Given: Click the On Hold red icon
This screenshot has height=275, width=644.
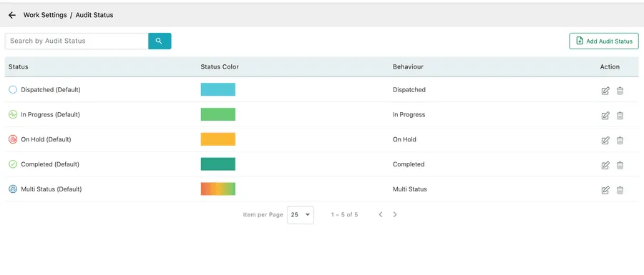Looking at the screenshot, I should point(13,139).
